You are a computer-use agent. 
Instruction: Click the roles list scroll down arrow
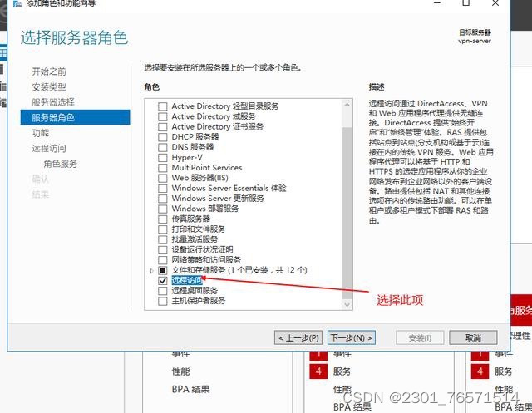click(347, 304)
